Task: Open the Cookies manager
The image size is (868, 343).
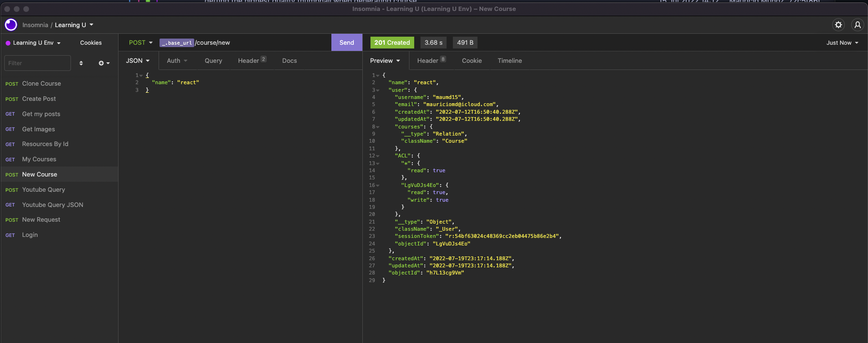Action: click(91, 43)
